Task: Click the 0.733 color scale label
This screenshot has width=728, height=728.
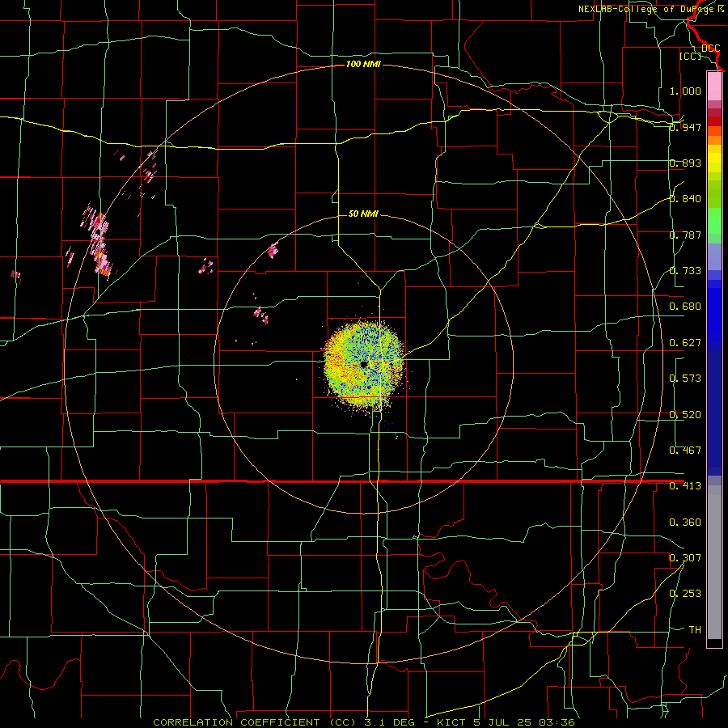Action: pos(685,271)
